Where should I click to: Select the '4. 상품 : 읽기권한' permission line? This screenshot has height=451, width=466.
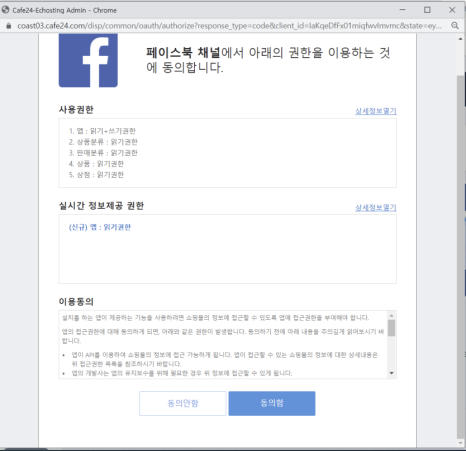96,164
